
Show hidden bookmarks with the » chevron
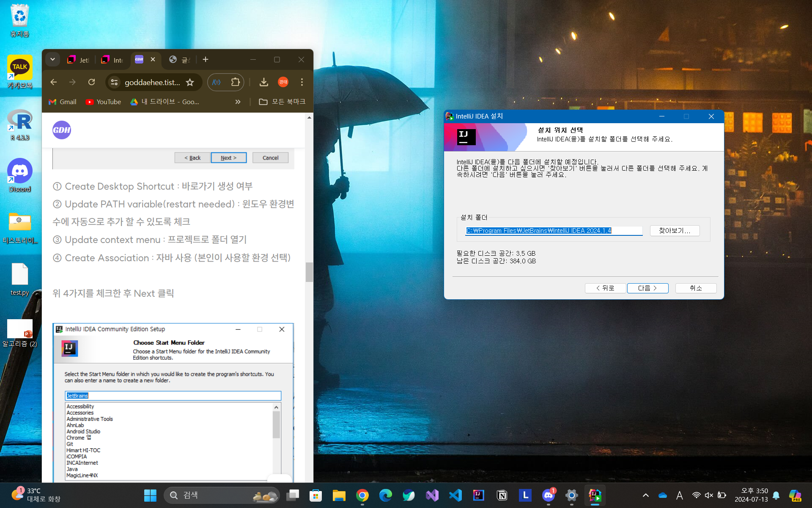[x=238, y=102]
